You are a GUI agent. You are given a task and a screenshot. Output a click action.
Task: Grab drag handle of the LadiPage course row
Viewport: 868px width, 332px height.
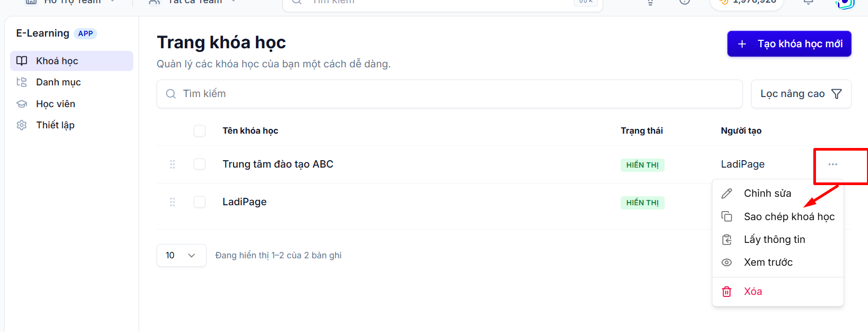coord(173,202)
